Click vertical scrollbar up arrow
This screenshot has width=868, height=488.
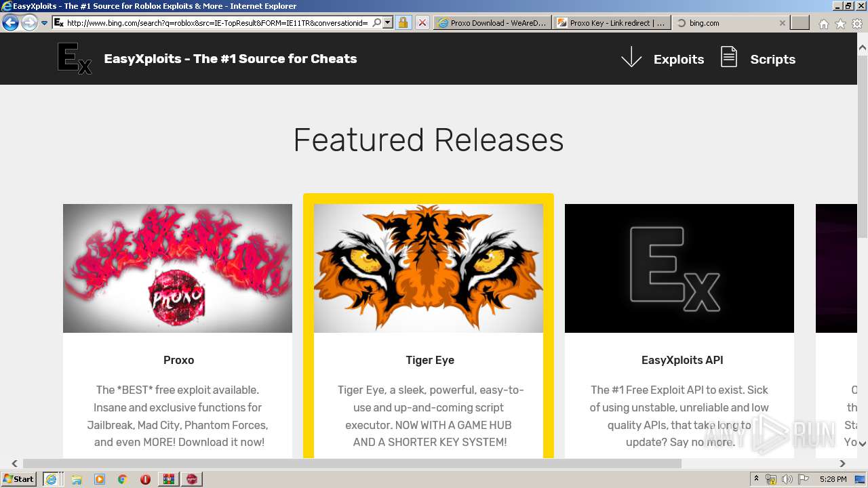pyautogui.click(x=863, y=48)
